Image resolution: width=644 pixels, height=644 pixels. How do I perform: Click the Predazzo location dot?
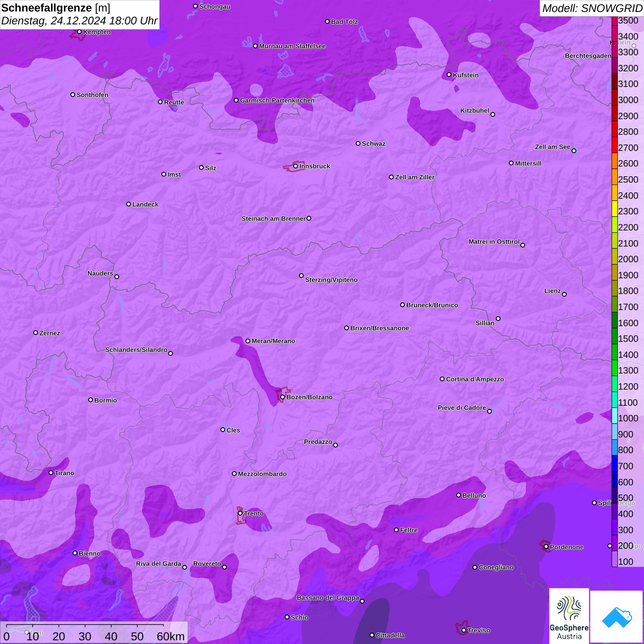(x=335, y=445)
